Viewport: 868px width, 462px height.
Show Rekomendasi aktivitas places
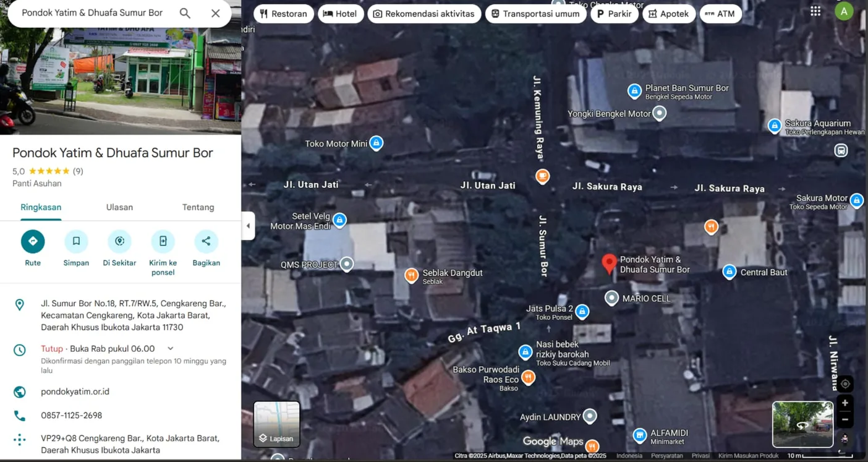pyautogui.click(x=424, y=14)
